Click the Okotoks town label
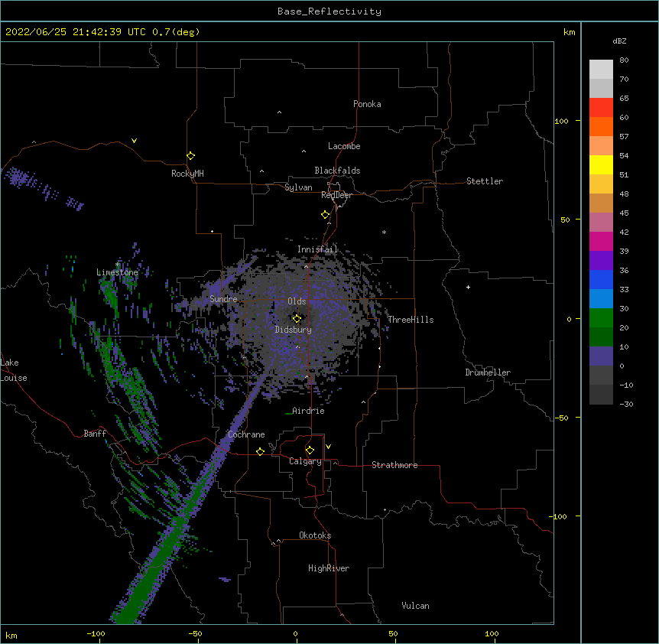Image resolution: width=659 pixels, height=644 pixels. point(315,535)
